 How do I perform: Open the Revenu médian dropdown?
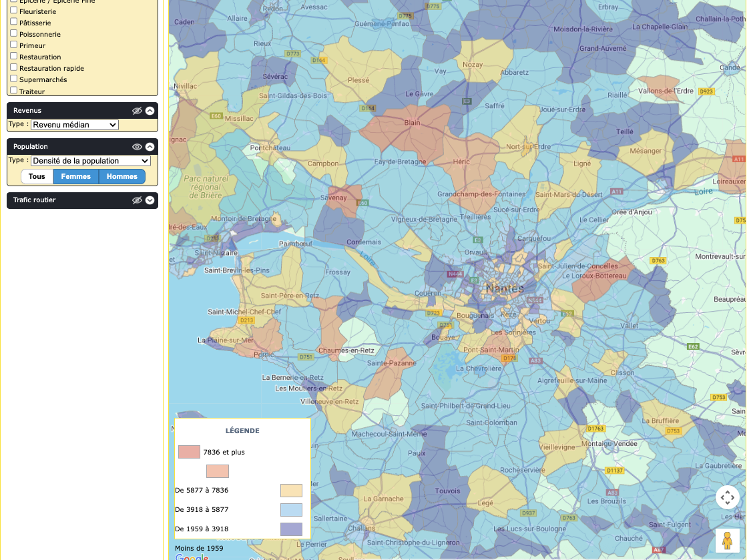click(75, 125)
